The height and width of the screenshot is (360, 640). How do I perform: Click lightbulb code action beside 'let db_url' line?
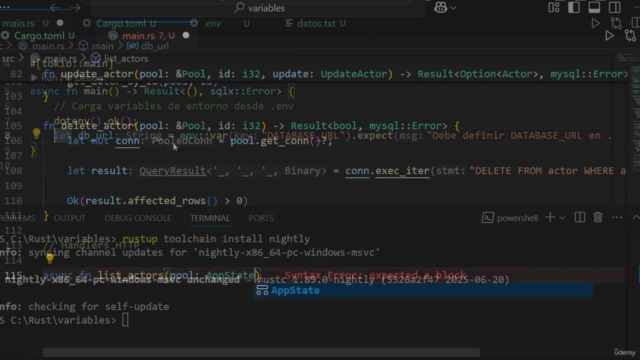(36, 133)
